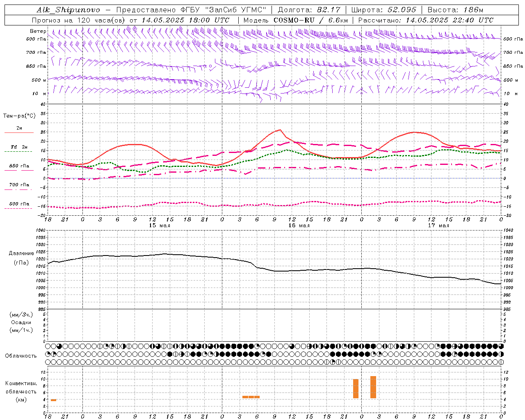Click the "(км)" convective cloud unit label
The height and width of the screenshot is (420, 525).
click(x=21, y=399)
